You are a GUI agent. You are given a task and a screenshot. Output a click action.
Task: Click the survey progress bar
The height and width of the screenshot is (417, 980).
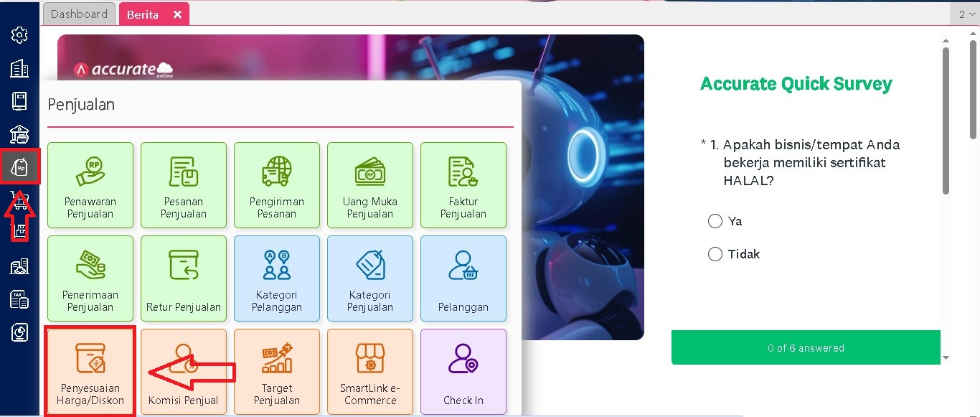click(x=805, y=348)
